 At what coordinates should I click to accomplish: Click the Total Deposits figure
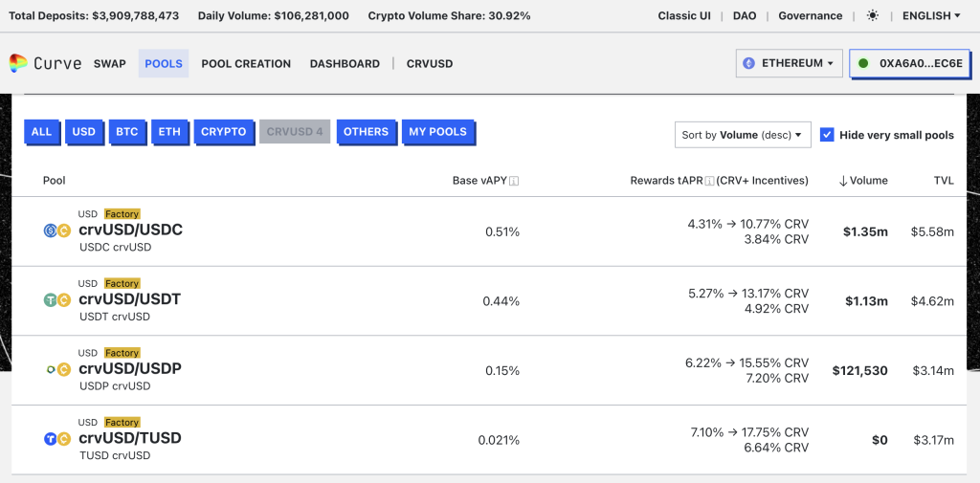click(x=93, y=15)
